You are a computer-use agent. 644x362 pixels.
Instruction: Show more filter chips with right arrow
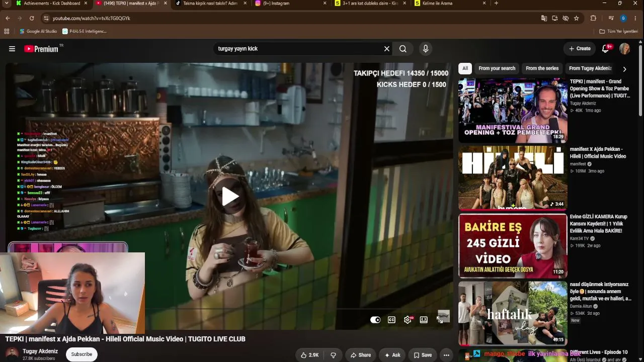pos(624,69)
